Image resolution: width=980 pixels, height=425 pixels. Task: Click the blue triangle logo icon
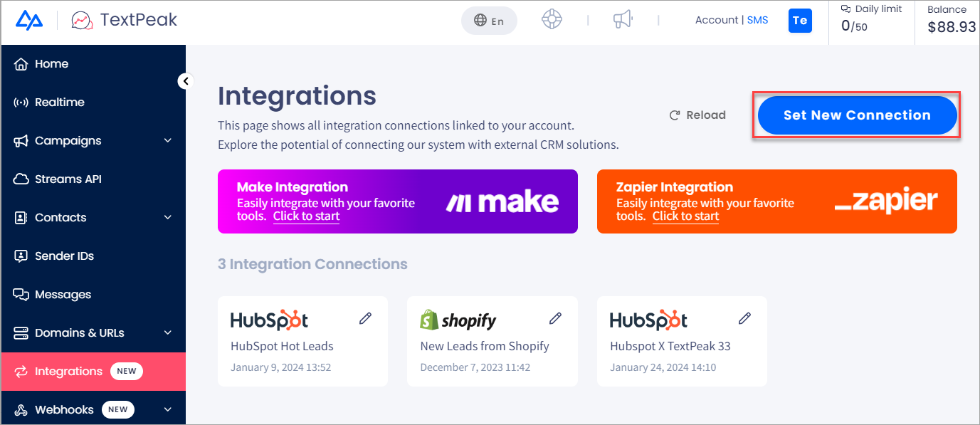click(x=29, y=21)
